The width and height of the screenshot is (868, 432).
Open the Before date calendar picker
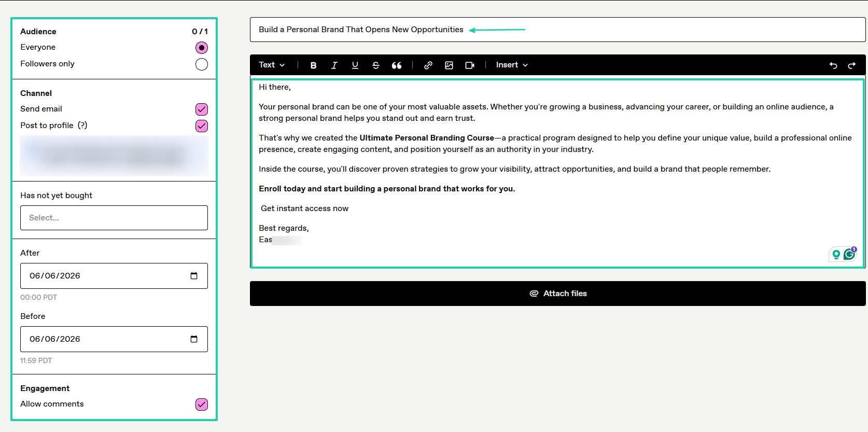194,339
